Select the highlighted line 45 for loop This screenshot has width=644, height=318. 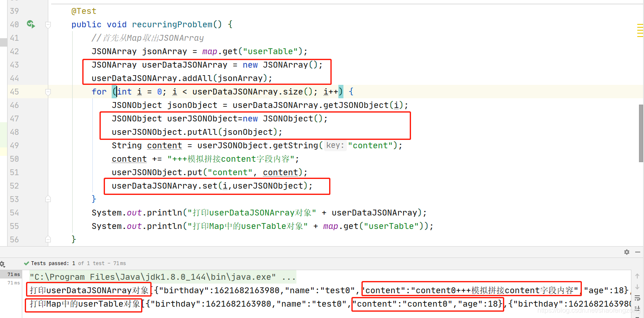(210, 92)
